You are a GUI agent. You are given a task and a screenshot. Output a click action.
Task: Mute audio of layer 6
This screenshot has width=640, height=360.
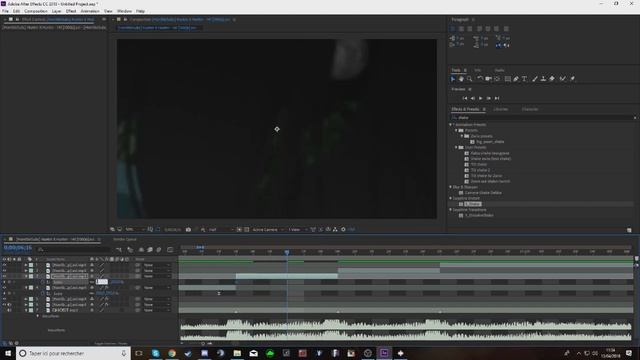(x=9, y=304)
